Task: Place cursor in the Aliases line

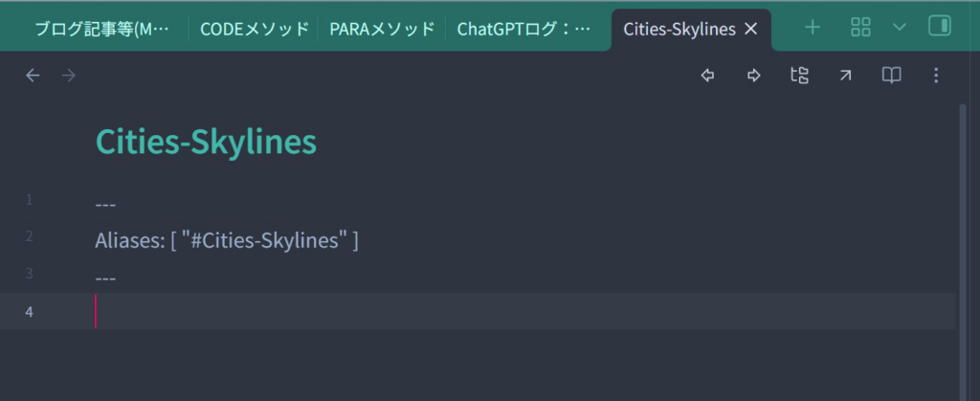Action: (x=226, y=240)
